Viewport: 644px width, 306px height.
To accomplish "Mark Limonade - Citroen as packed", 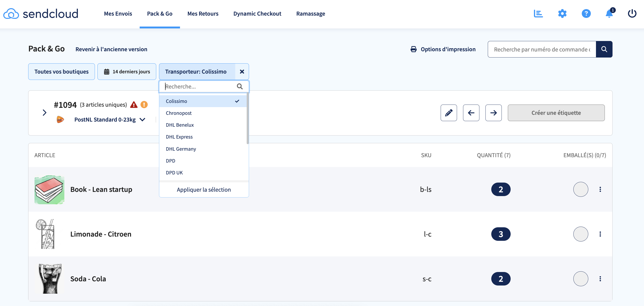I will [581, 234].
